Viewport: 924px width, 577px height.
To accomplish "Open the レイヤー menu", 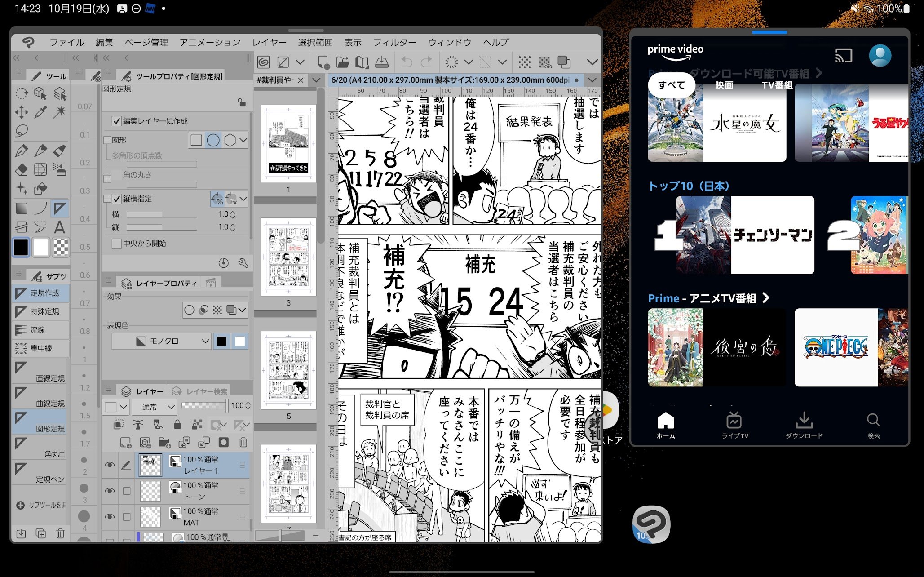I will [x=269, y=42].
